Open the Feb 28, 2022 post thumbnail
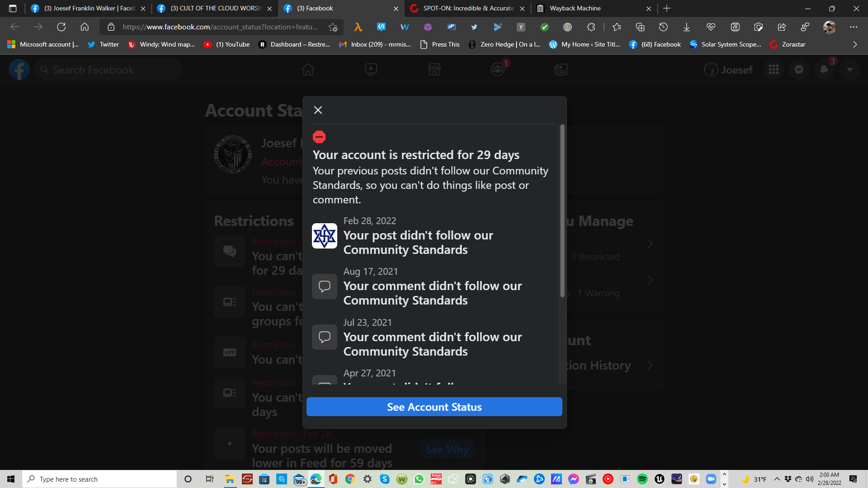The image size is (868, 488). click(324, 236)
